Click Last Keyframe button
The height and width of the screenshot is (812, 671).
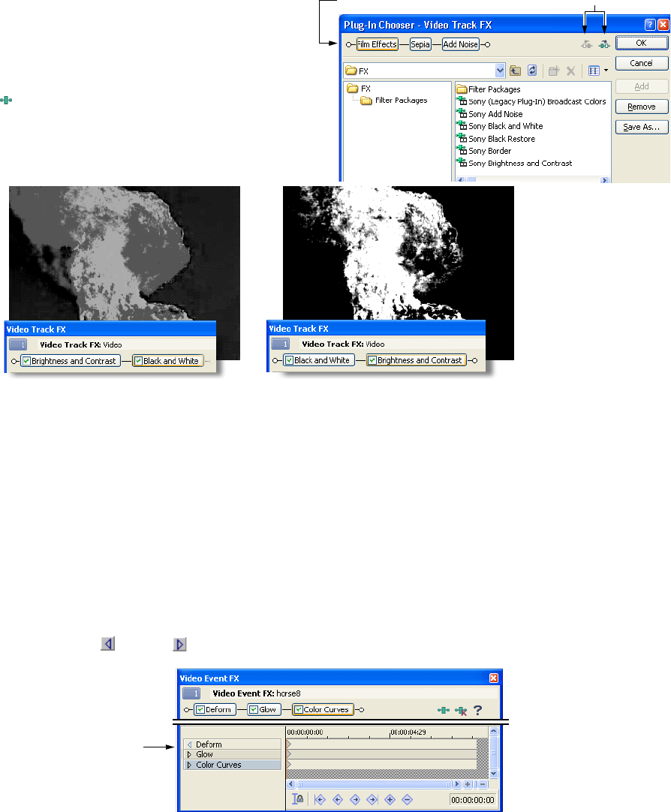pyautogui.click(x=373, y=799)
